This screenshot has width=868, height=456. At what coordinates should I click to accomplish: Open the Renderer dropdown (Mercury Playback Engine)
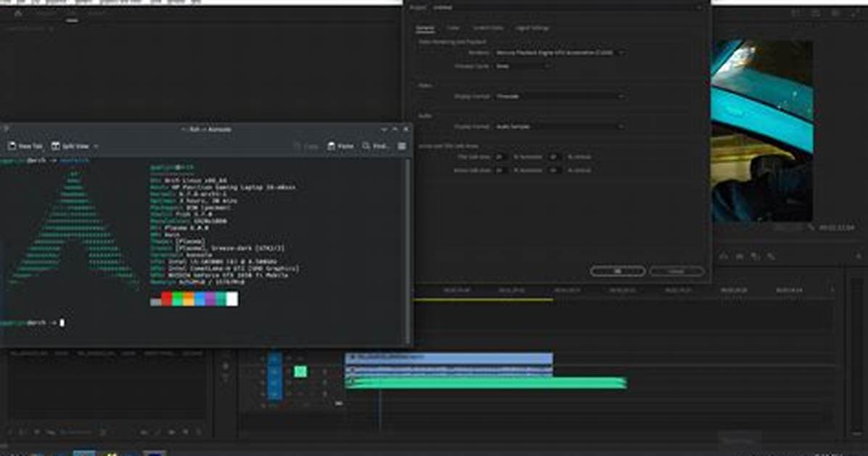(559, 52)
